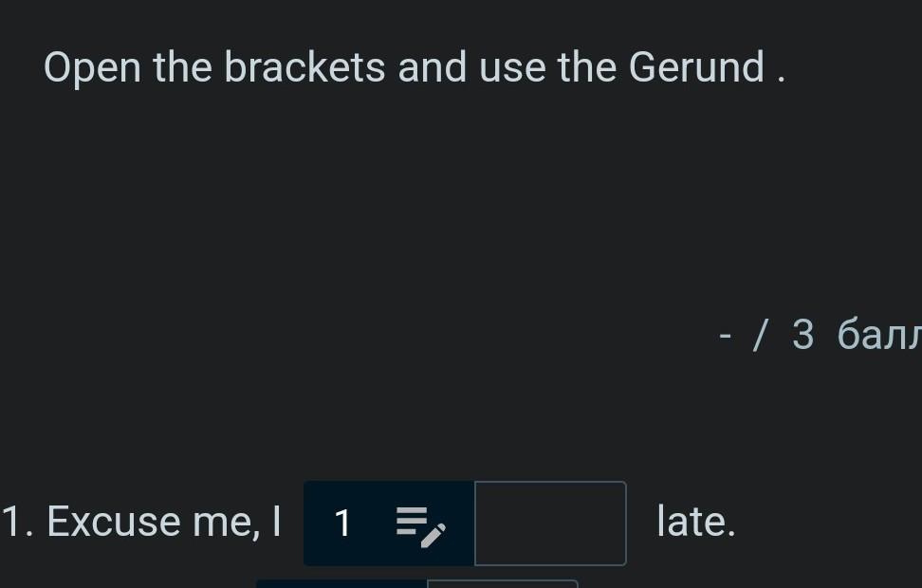This screenshot has width=922, height=588.
Task: Click the word "балл" in the score
Action: (878, 335)
